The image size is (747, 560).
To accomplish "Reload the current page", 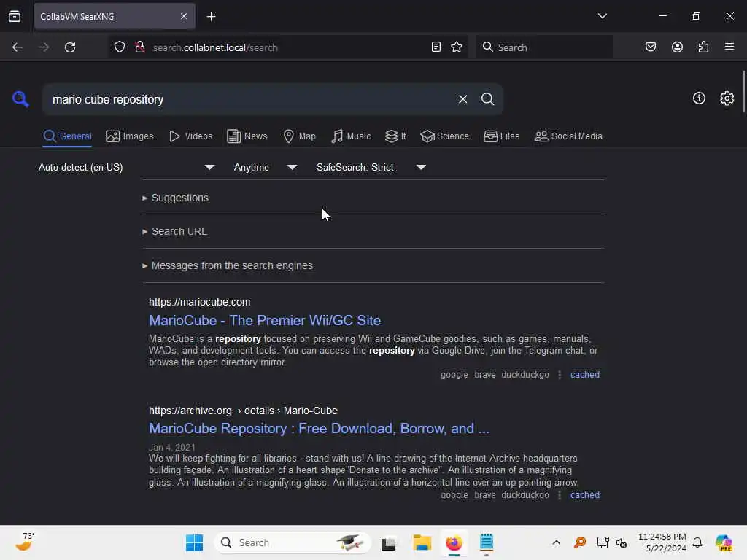I will [70, 47].
